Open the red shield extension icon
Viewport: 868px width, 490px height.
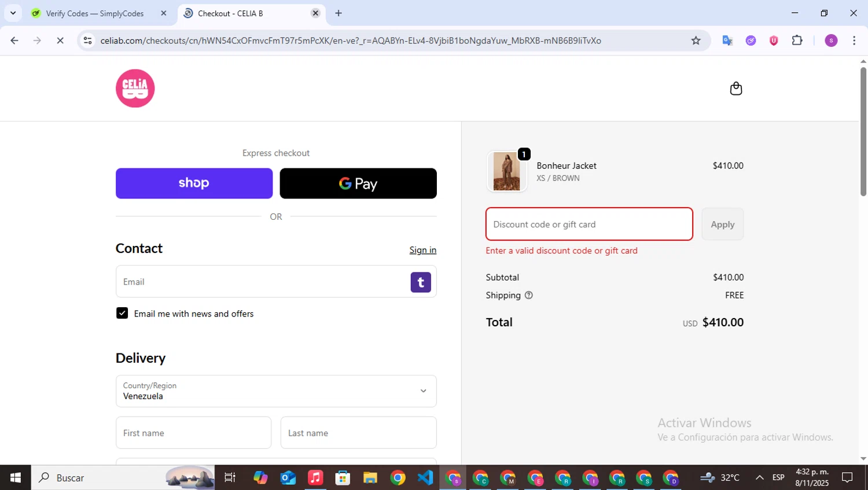774,40
